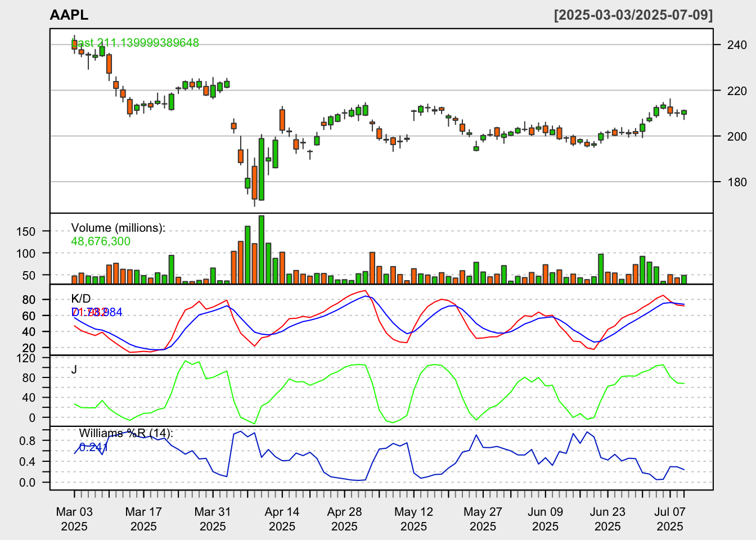Click the 0.8 label on Williams axis
Viewport: 756px width, 540px height.
(27, 441)
